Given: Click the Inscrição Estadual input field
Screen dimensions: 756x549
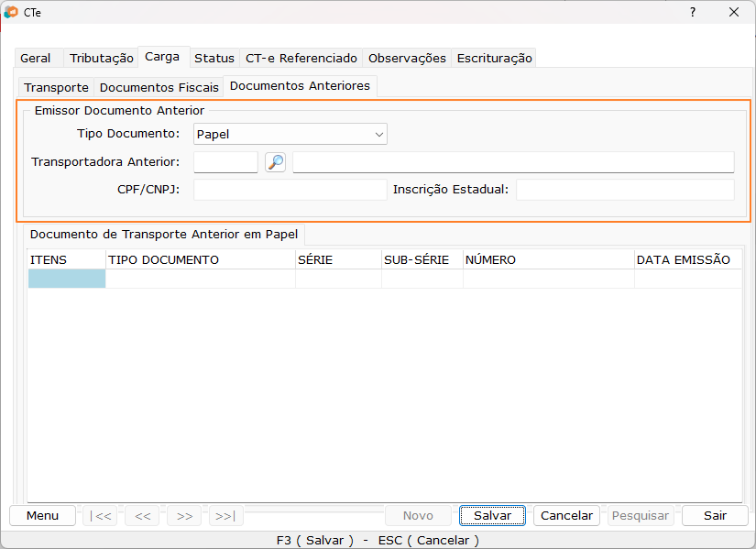Looking at the screenshot, I should pyautogui.click(x=625, y=190).
